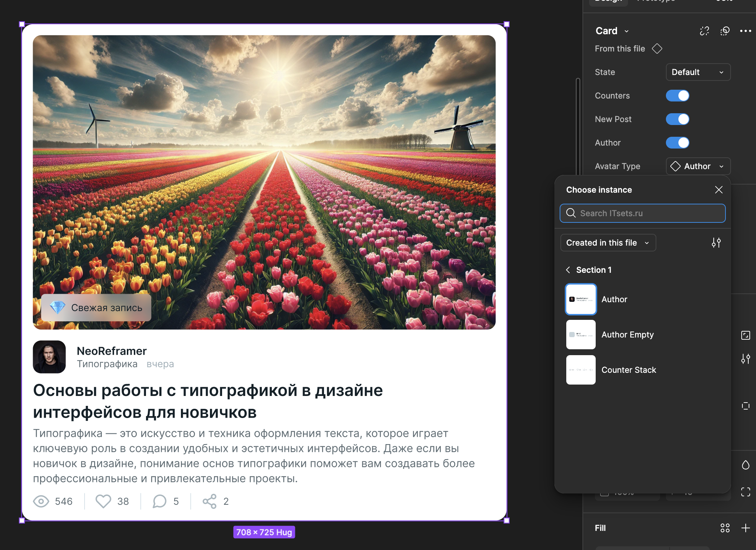The image size is (756, 550).
Task: Disable the Counters toggle
Action: pyautogui.click(x=677, y=96)
